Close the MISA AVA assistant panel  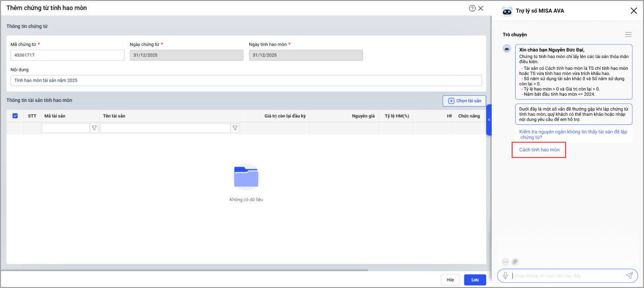pyautogui.click(x=633, y=11)
